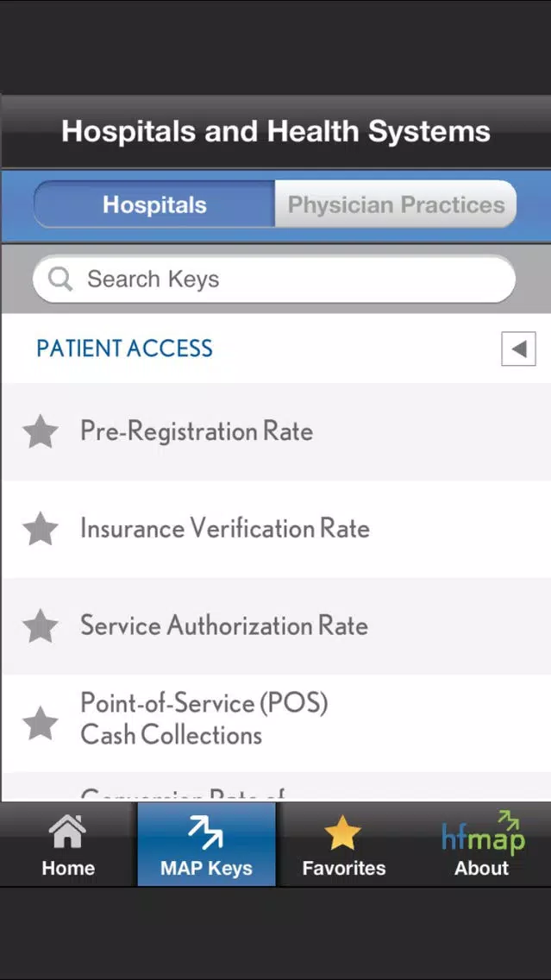Click the Search Keys field
This screenshot has width=551, height=980.
[274, 279]
